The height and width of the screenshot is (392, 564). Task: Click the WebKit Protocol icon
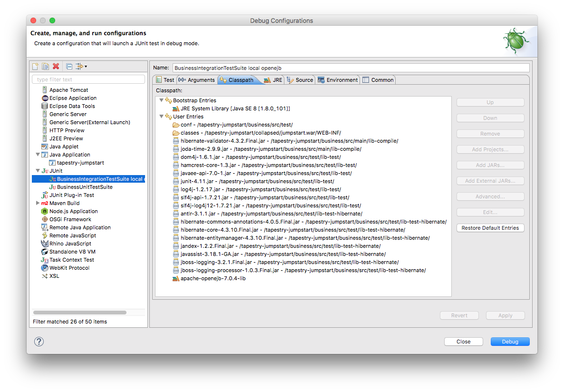coord(45,268)
